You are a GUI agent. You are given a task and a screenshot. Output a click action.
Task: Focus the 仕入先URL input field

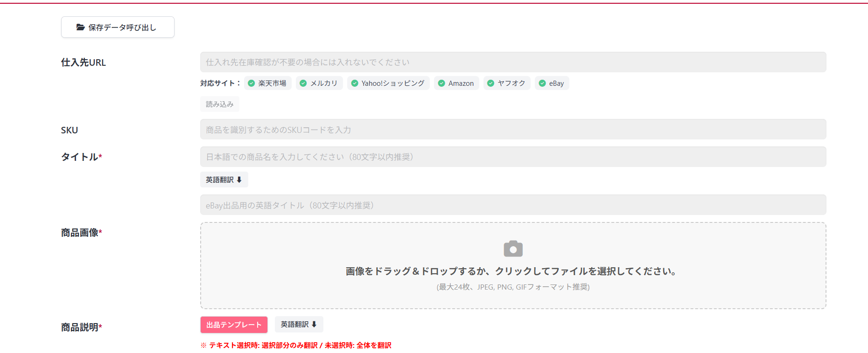coord(513,62)
